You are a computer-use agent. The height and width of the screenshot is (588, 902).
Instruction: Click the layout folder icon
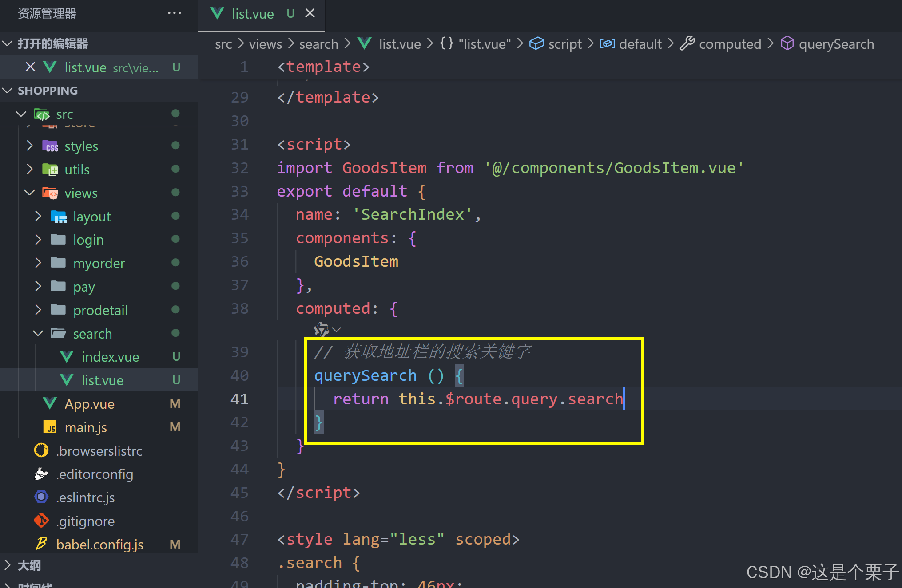(59, 217)
